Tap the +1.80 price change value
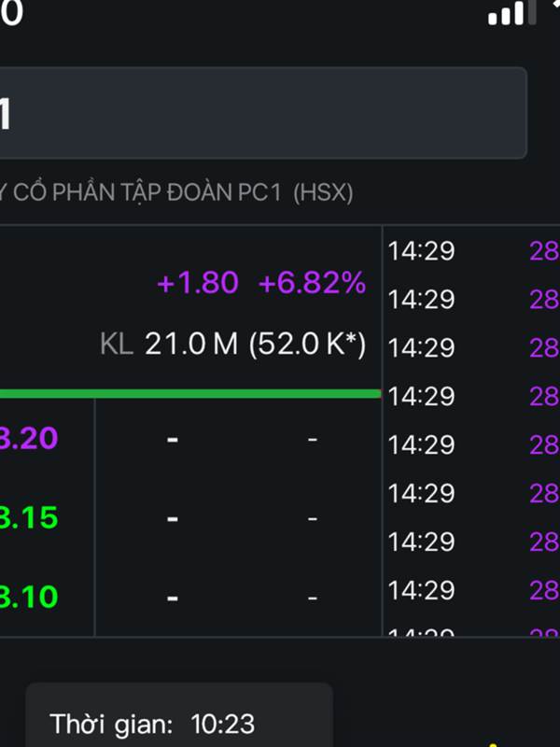Screen dimensions: 560x747 pyautogui.click(x=198, y=283)
